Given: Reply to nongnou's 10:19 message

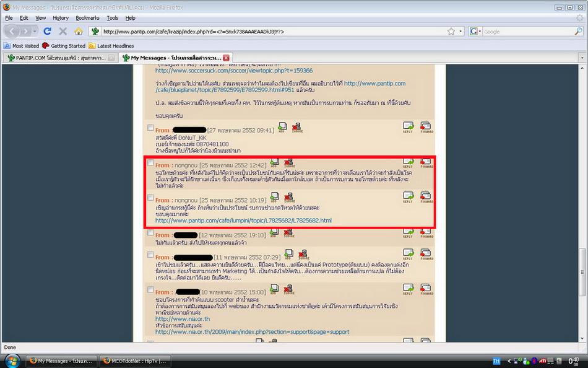Looking at the screenshot, I should pos(408,197).
